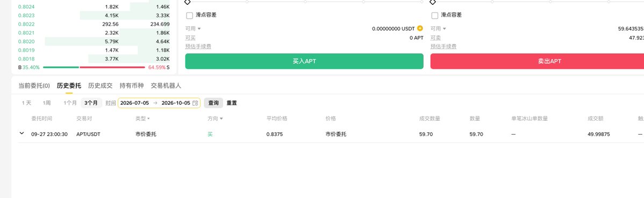Screen dimensions: 644x198
Task: Click the 重置 reset button
Action: pos(232,103)
